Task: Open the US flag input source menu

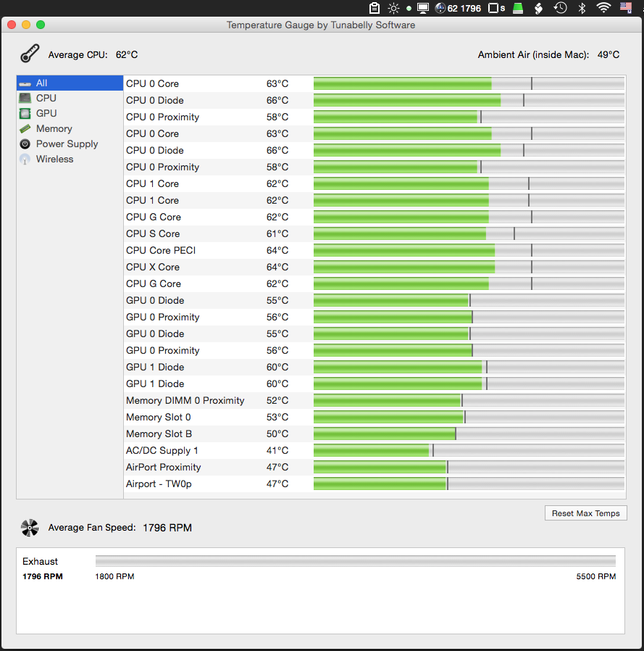Action: pyautogui.click(x=626, y=8)
